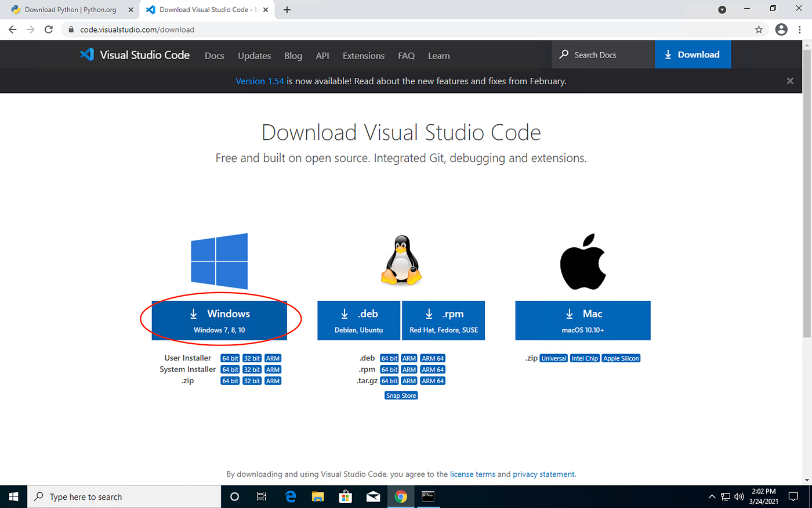Open Microsoft Edge from the taskbar
The width and height of the screenshot is (812, 508).
(290, 496)
